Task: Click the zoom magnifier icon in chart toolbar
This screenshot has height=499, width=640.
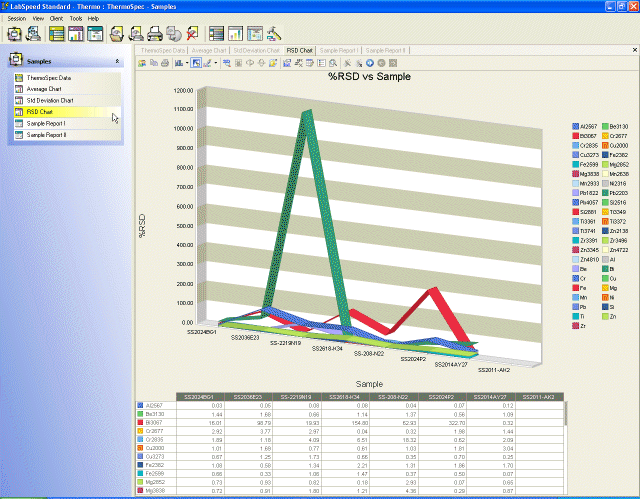Action: point(227,63)
